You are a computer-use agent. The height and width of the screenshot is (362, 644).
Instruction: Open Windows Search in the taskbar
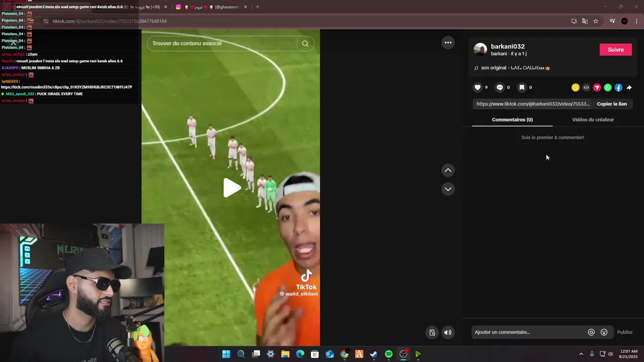click(241, 354)
